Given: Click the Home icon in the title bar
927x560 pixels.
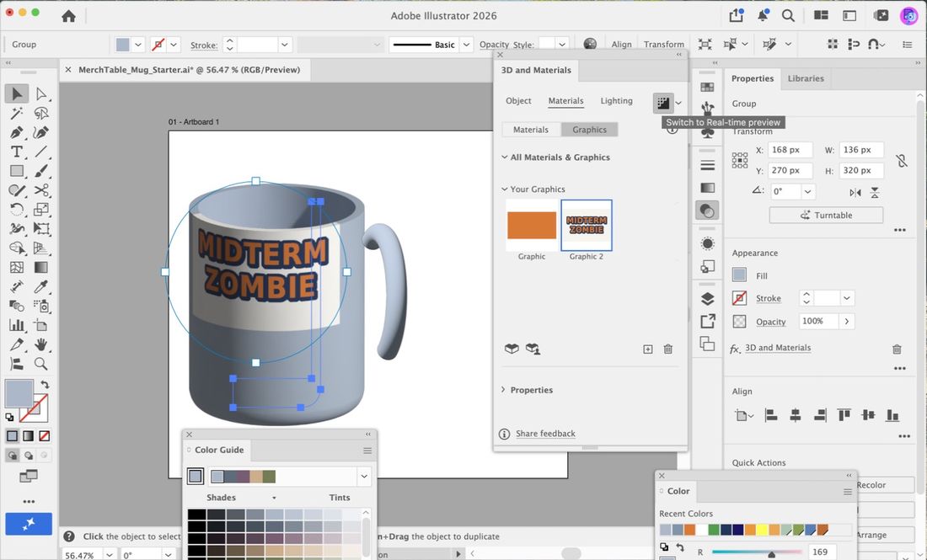Looking at the screenshot, I should [x=68, y=16].
